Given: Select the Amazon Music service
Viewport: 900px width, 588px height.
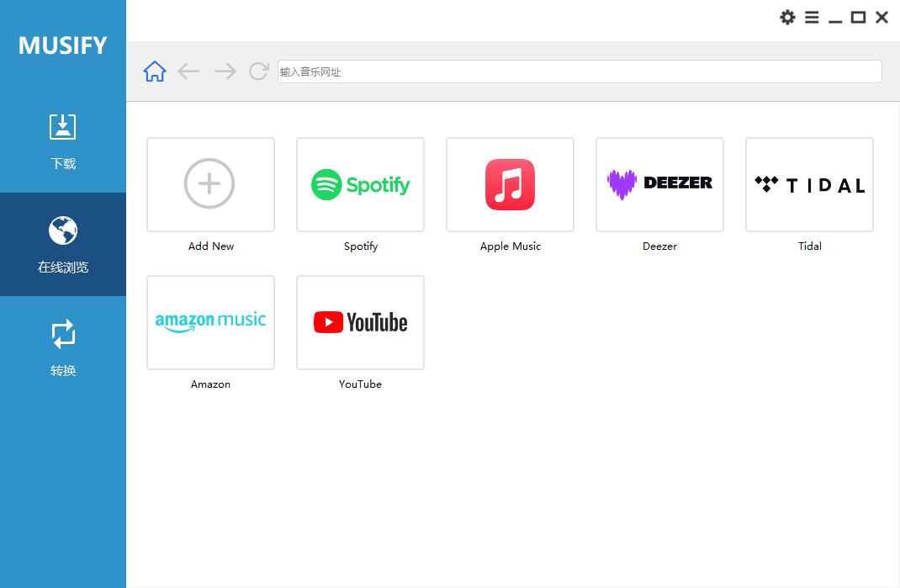Looking at the screenshot, I should [x=210, y=322].
